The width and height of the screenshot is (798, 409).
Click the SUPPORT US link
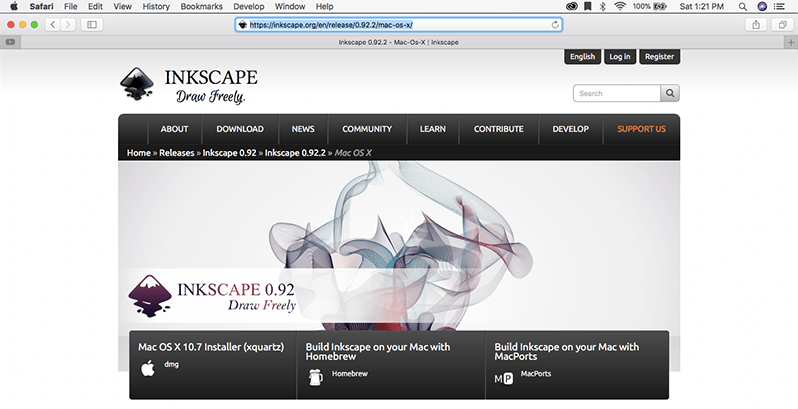641,129
